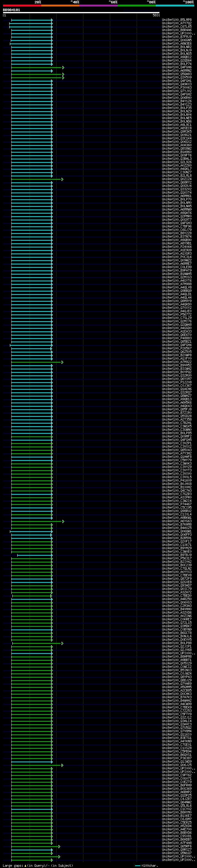This screenshot has height=868, width=197.
Task: Click the white query sequence ruler bar
Action: tap(81, 13)
